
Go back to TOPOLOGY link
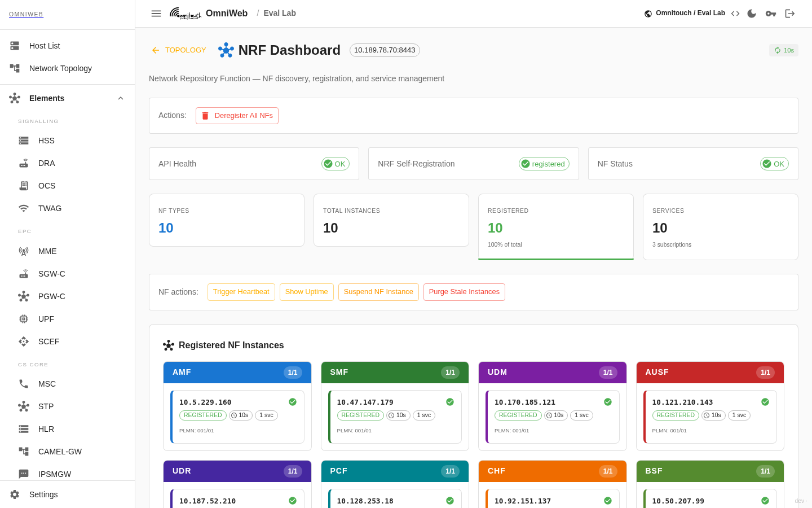coord(179,50)
